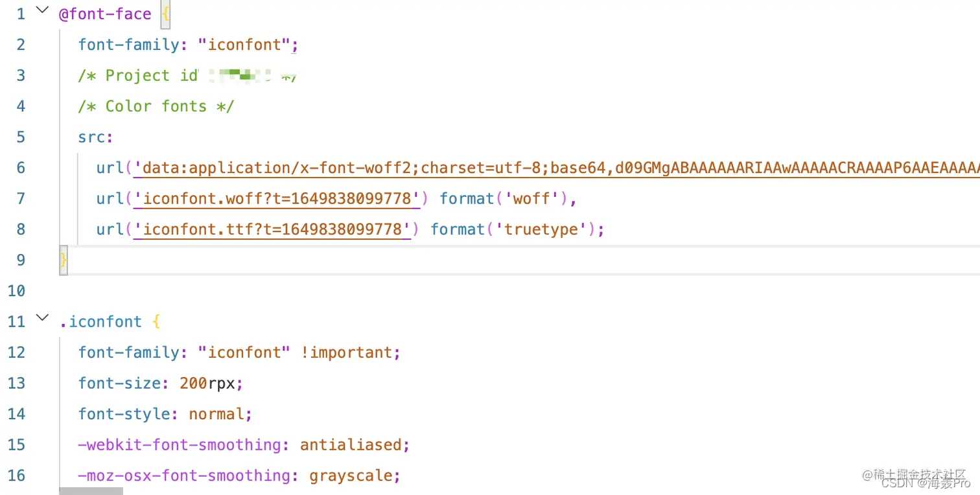Click the .iconfont selector
The image size is (980, 495).
pos(100,321)
